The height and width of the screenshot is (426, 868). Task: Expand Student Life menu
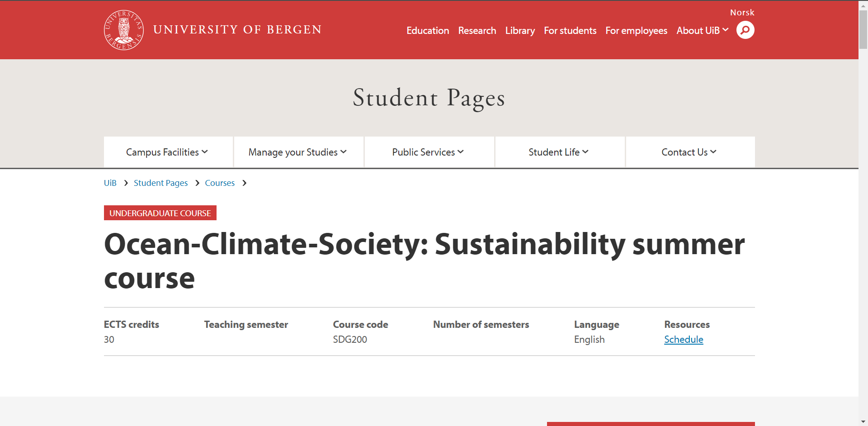(x=560, y=152)
